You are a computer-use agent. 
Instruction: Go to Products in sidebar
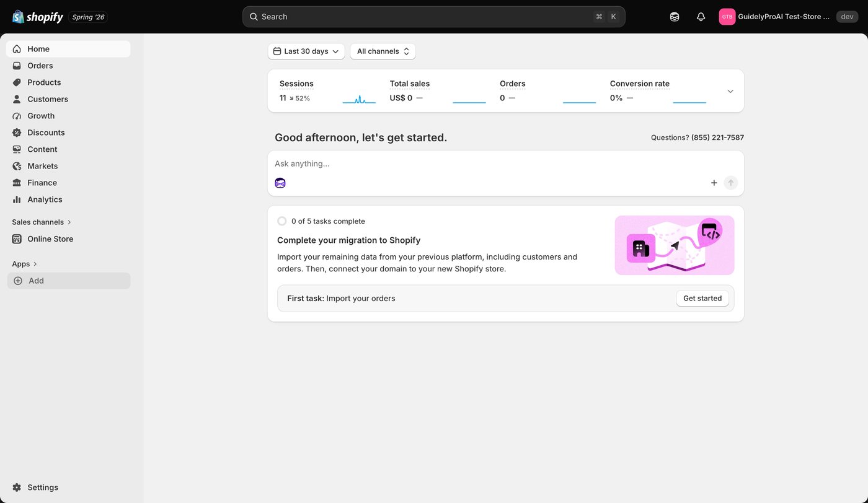68,82
